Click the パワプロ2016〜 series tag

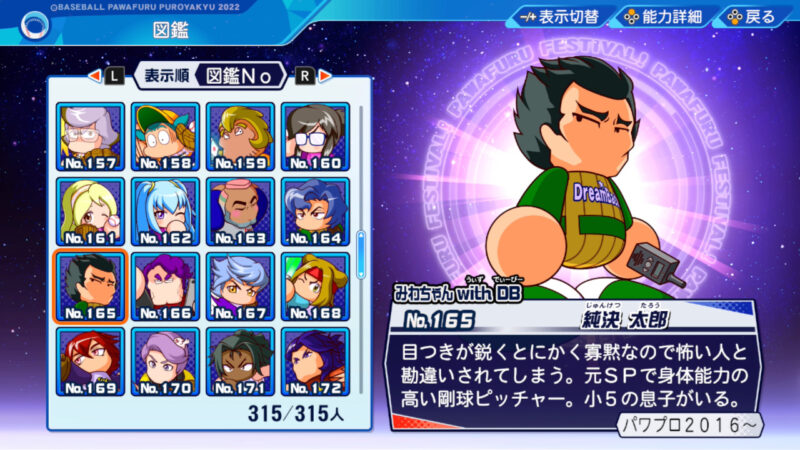click(x=690, y=424)
